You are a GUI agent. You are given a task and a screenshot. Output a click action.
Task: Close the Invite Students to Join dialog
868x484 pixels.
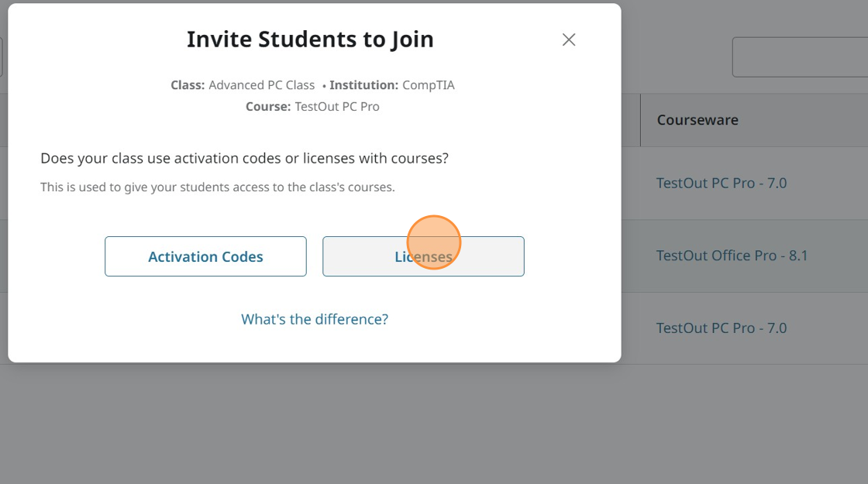tap(569, 39)
